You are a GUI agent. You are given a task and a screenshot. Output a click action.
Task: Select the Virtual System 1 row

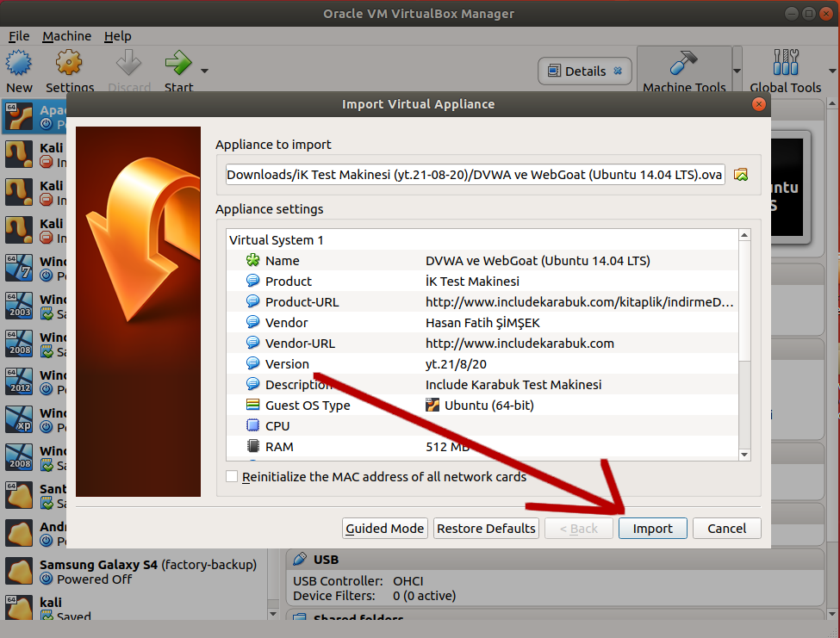point(482,239)
